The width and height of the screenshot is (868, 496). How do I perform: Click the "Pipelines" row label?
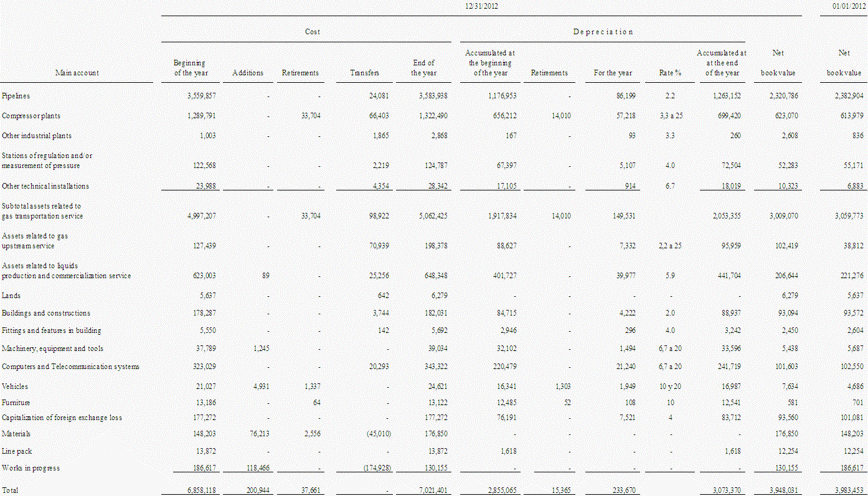[16, 96]
